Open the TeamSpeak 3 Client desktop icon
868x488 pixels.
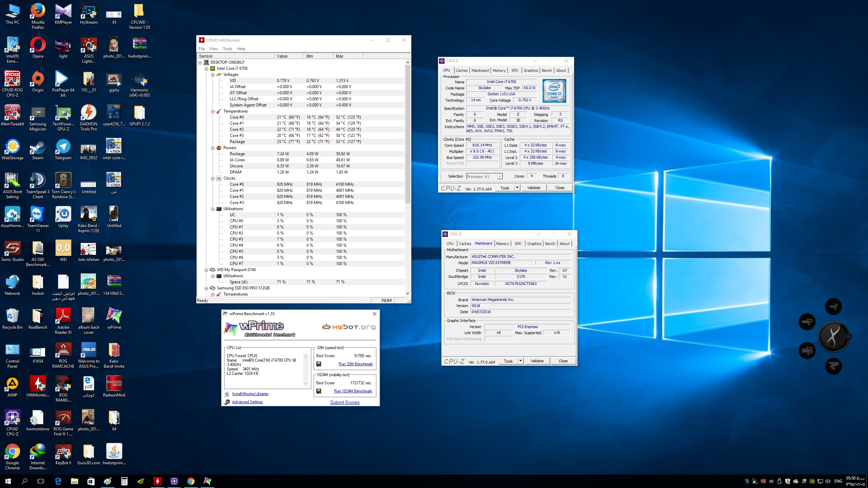click(38, 186)
